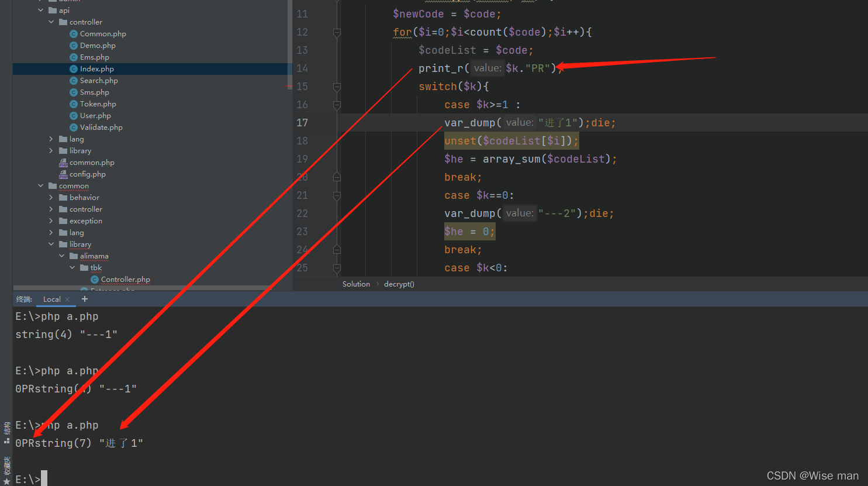
Task: Collapse the tbk folder
Action: tap(72, 268)
